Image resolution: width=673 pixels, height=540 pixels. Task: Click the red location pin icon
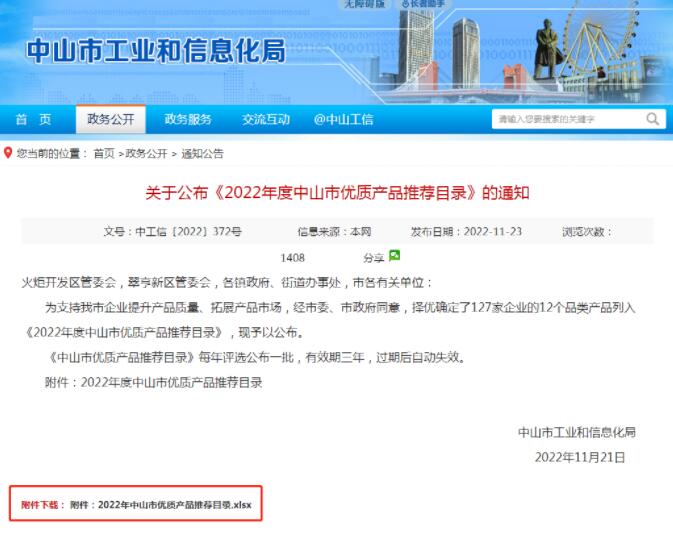coord(8,153)
